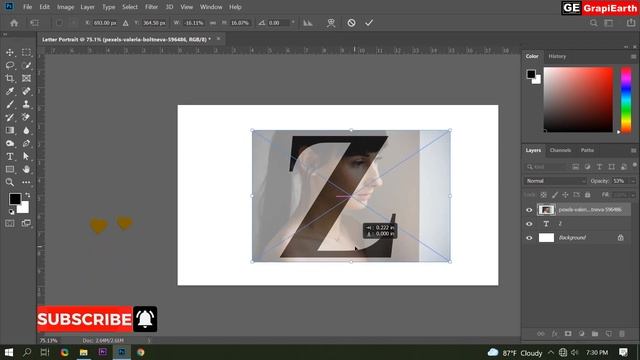Viewport: 640px width, 360px height.
Task: Click the background color swatch in toolbar
Action: 24,208
